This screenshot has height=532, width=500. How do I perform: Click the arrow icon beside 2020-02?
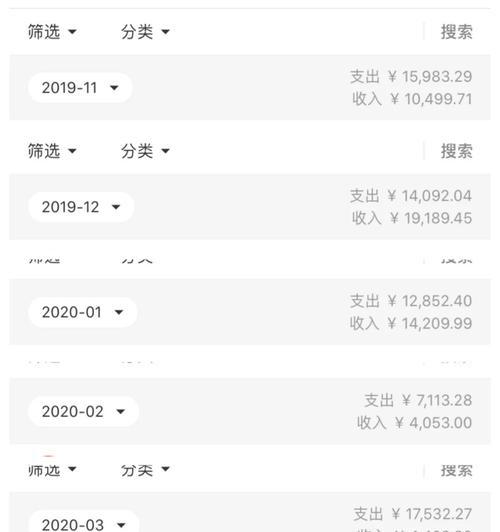tap(120, 412)
